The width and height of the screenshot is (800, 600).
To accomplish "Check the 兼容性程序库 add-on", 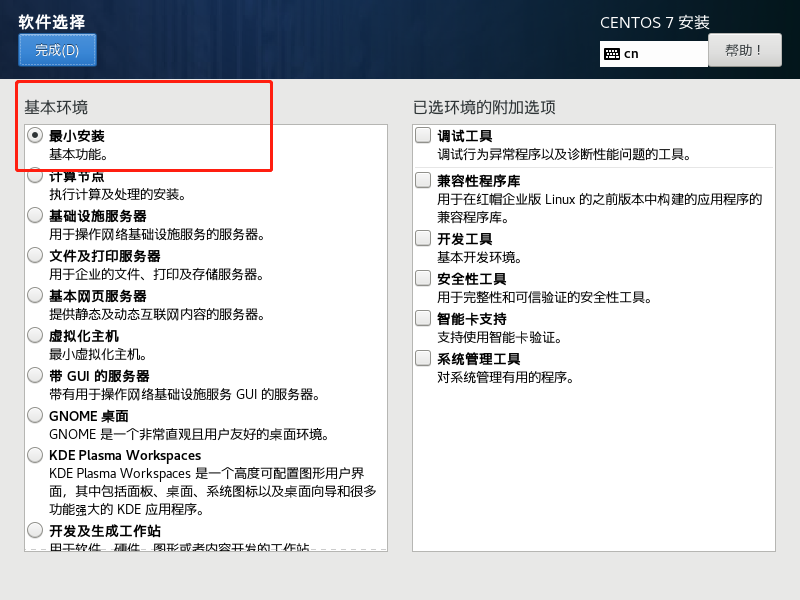I will click(x=423, y=180).
